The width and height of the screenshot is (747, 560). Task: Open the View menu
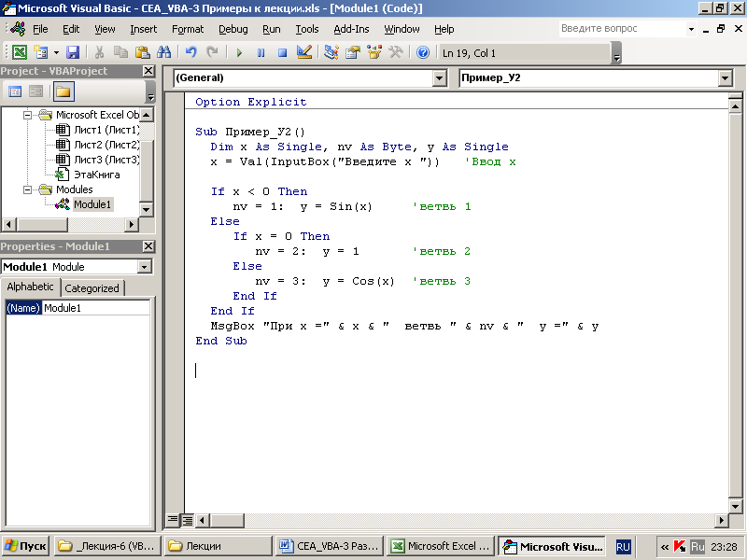point(105,29)
